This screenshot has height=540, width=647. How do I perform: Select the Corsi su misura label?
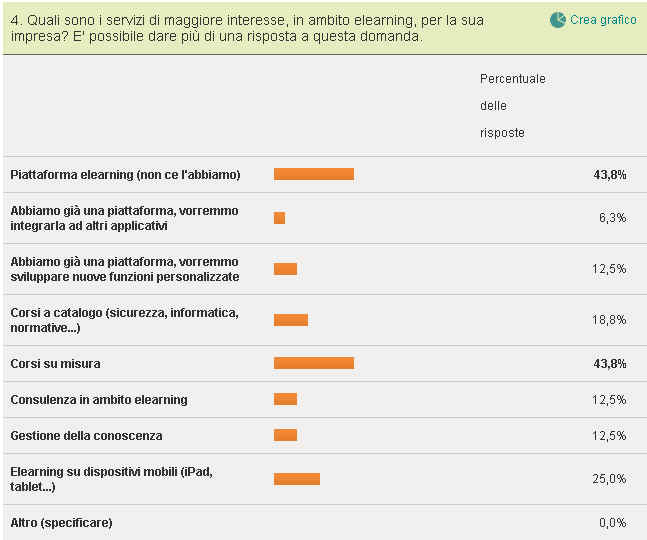(55, 363)
